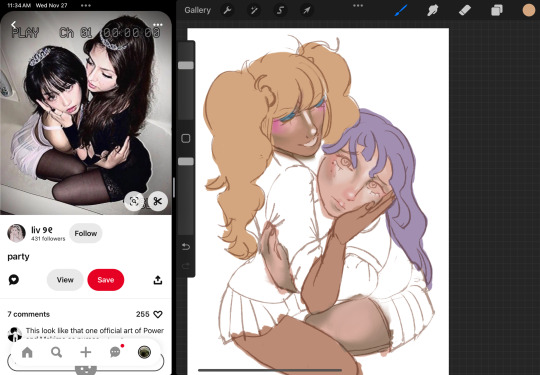Select the Paint brush tool
Screen dimensions: 540x375
(401, 10)
